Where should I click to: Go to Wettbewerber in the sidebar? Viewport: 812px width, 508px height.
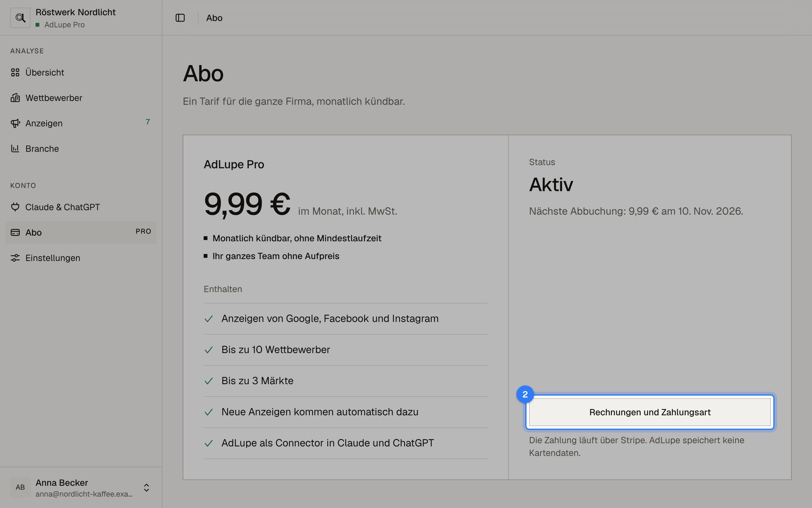[81, 98]
